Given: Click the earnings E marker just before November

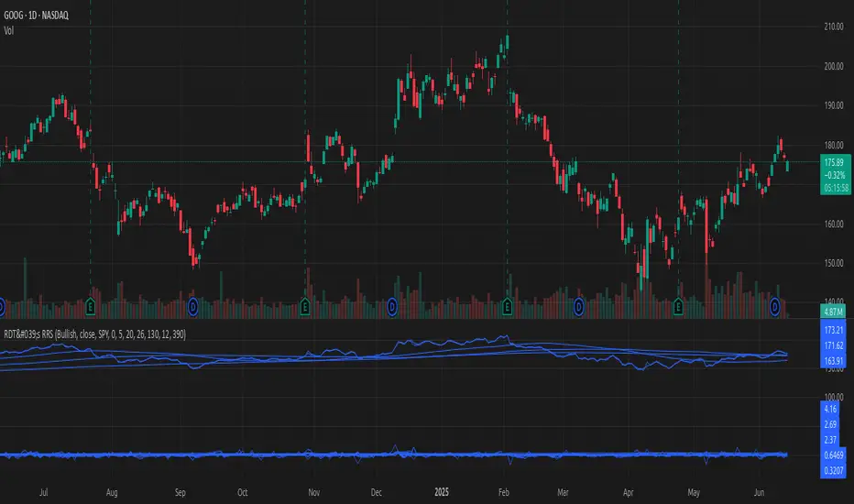Looking at the screenshot, I should [305, 307].
